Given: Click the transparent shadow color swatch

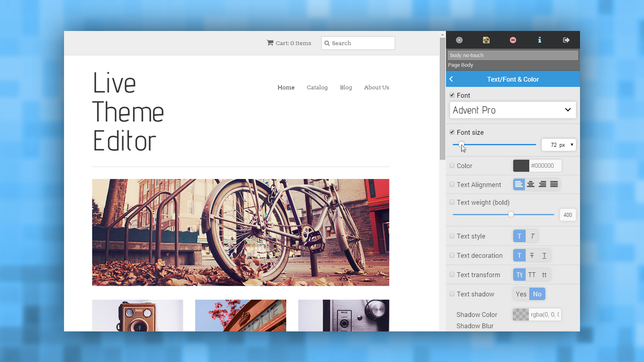Looking at the screenshot, I should click(x=521, y=315).
